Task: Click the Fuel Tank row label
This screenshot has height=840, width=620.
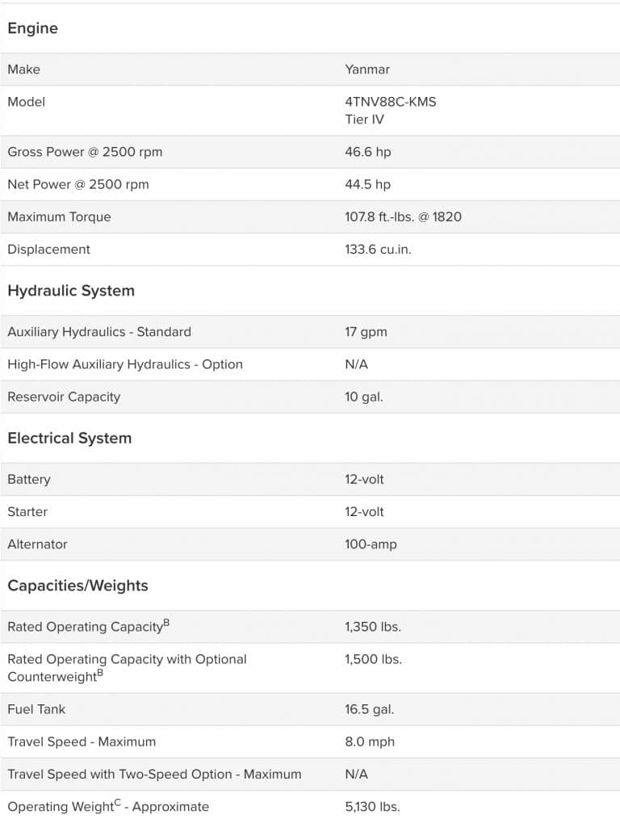Action: pos(36,709)
